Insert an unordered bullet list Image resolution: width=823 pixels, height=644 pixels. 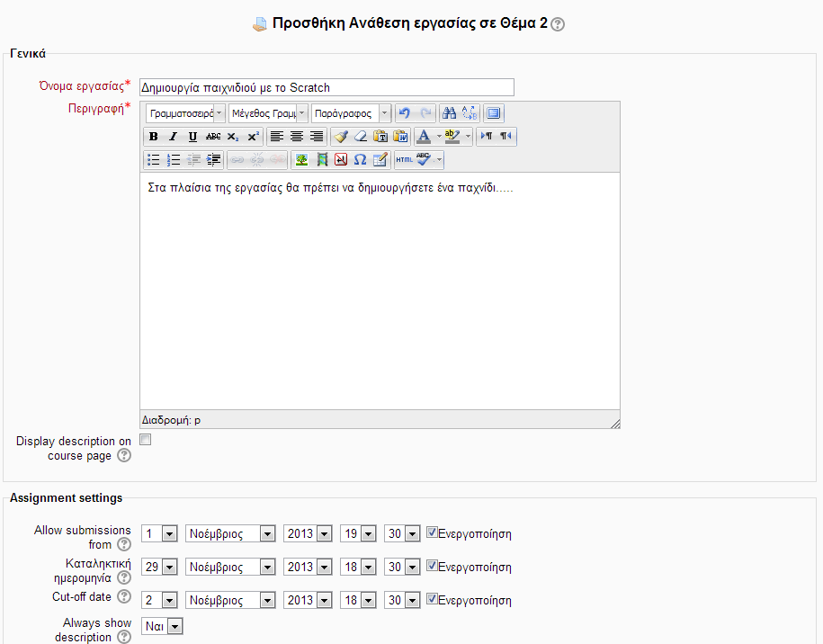(153, 159)
